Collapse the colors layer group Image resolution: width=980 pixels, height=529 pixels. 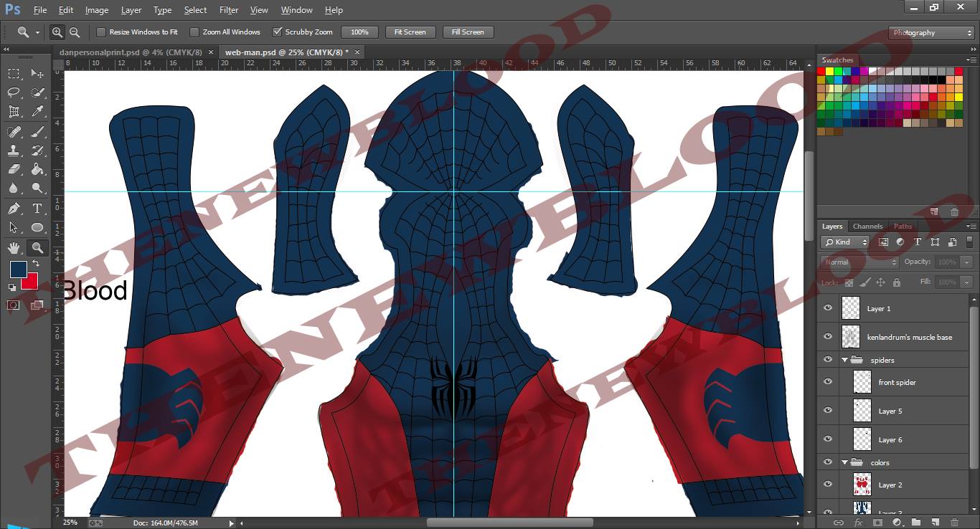(845, 462)
